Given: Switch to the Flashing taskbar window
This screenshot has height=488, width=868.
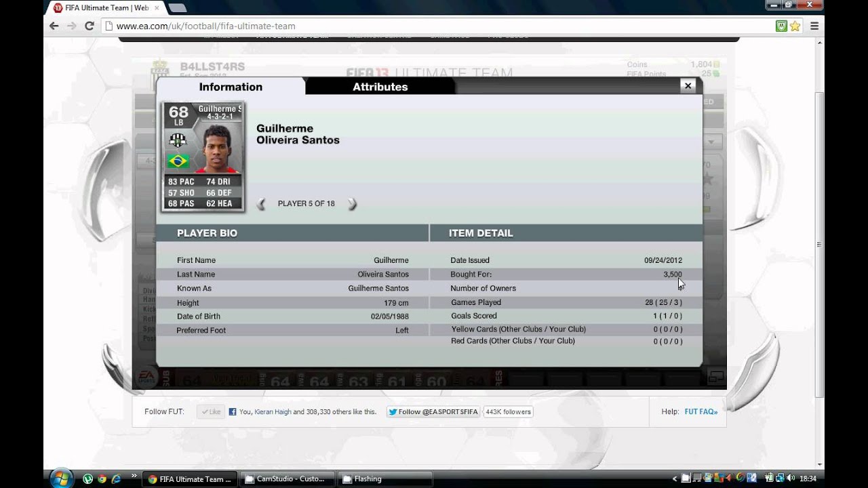Looking at the screenshot, I should [x=384, y=479].
